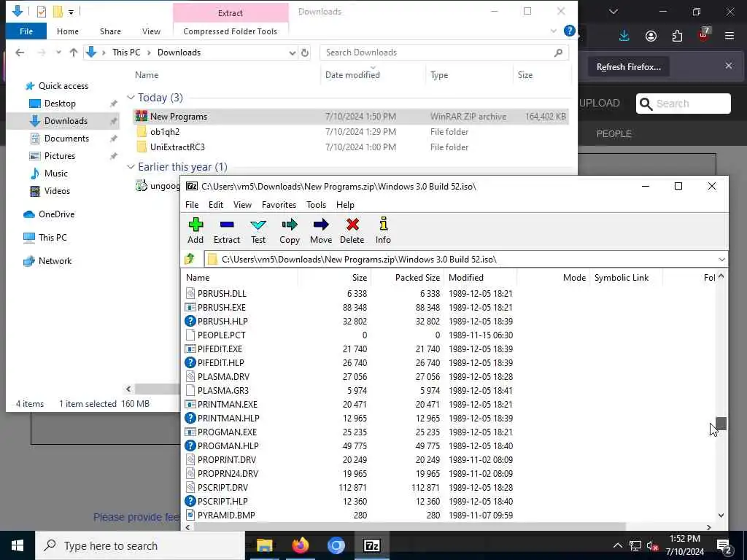The width and height of the screenshot is (747, 560).
Task: Select Desktop in Explorer navigation pane
Action: 60,104
